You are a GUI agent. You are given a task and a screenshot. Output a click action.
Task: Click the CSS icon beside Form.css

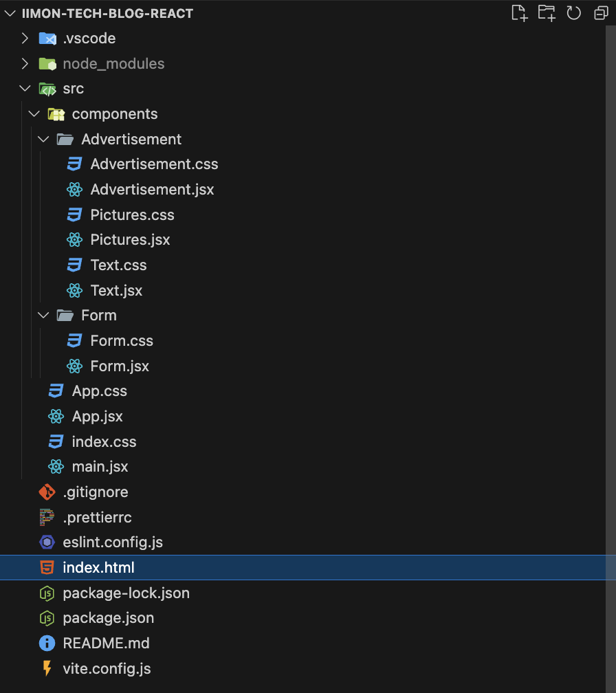coord(74,341)
